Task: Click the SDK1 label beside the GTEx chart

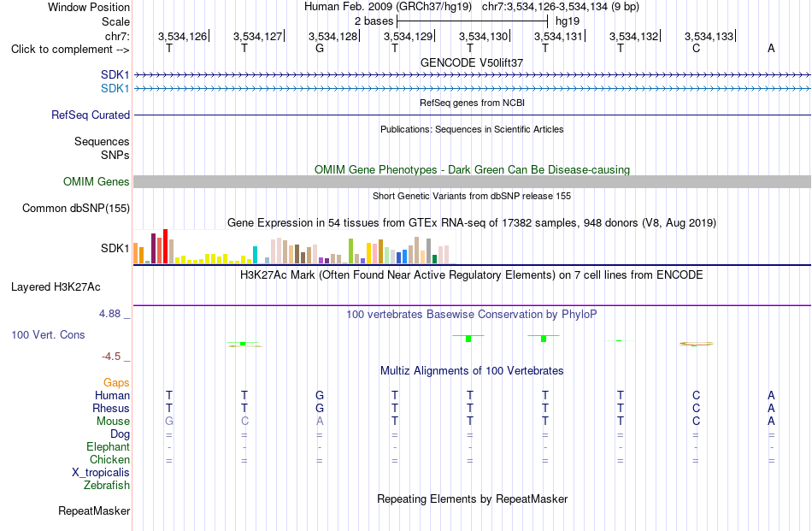Action: [x=115, y=248]
